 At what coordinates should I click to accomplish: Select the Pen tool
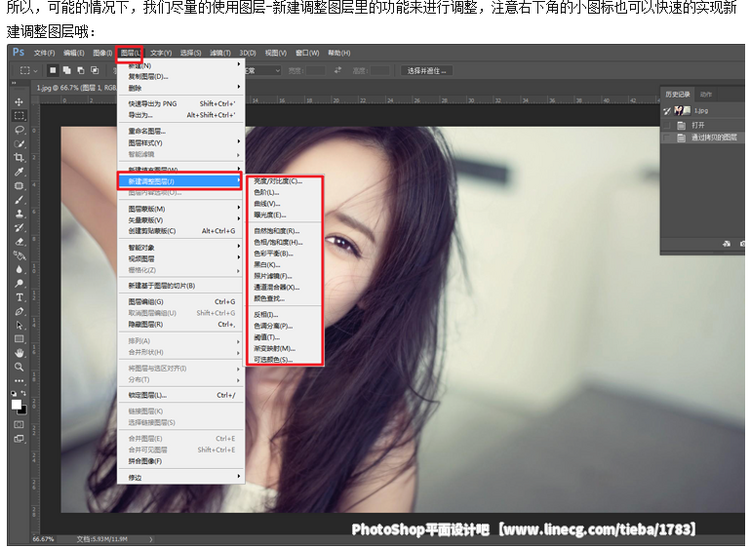pos(19,312)
